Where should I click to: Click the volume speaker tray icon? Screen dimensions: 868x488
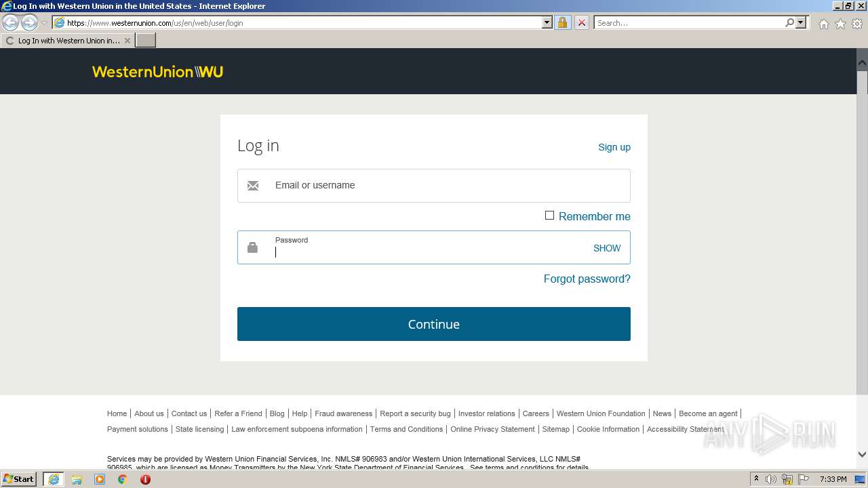pos(771,479)
